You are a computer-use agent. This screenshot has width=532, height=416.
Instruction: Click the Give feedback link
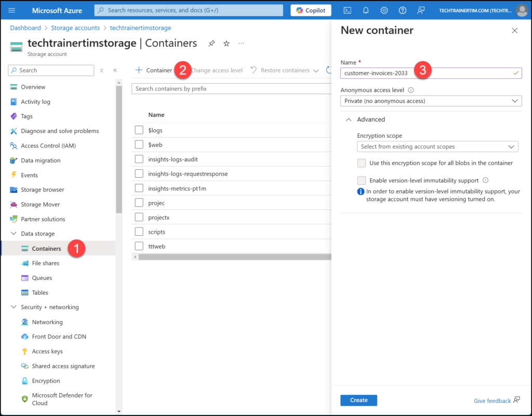tap(492, 401)
